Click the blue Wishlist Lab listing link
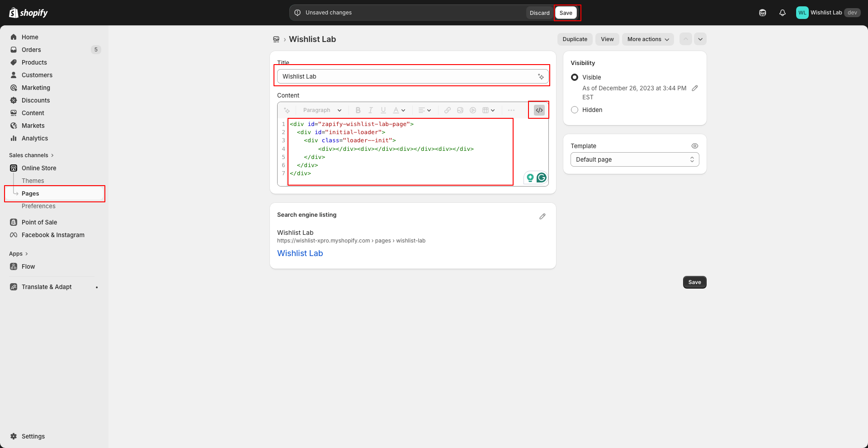Screen dimensions: 868x448 300,253
